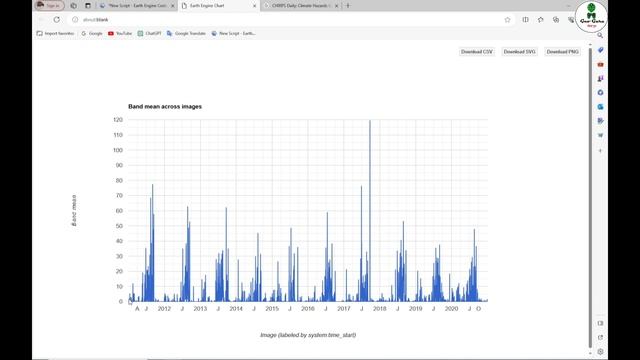Add this page to favorites star
The height and width of the screenshot is (360, 640).
[x=507, y=20]
